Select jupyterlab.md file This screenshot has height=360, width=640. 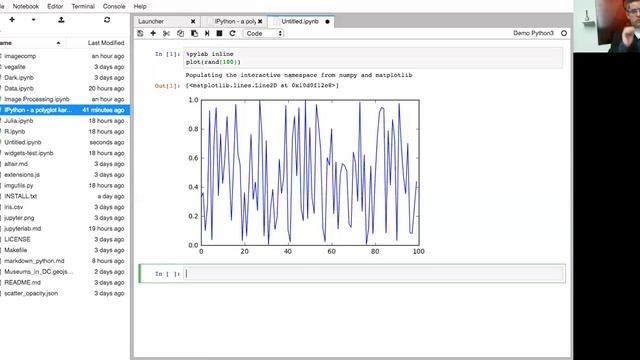(x=65, y=229)
